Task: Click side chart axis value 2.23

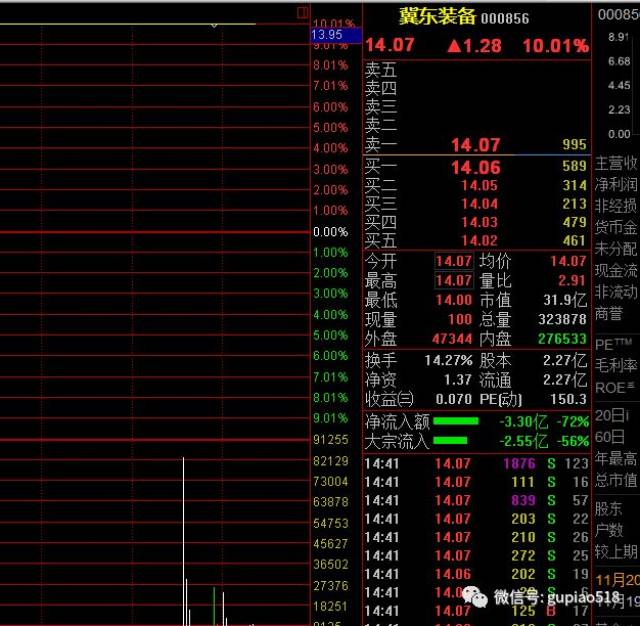Action: tap(619, 110)
